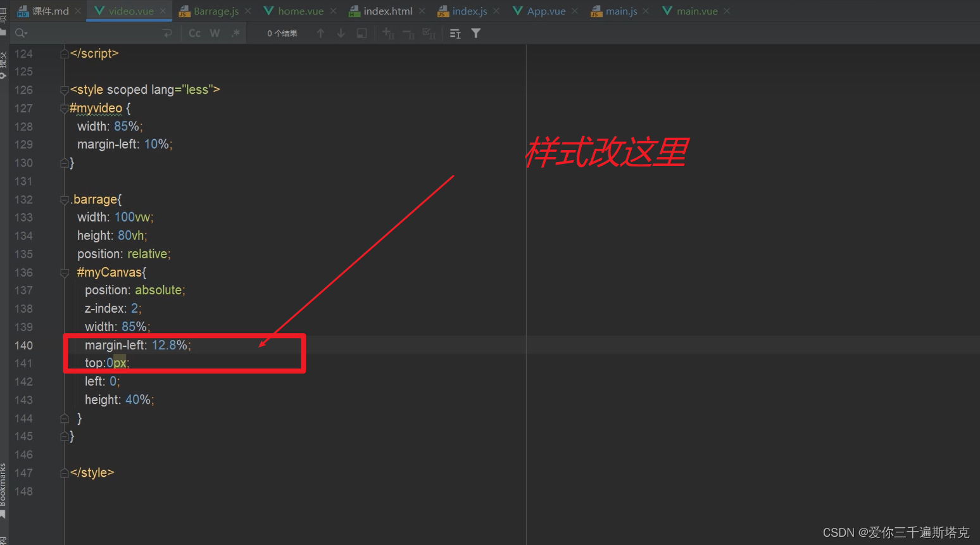Viewport: 980px width, 545px height.
Task: Click the "width: 100vw" line
Action: [115, 217]
